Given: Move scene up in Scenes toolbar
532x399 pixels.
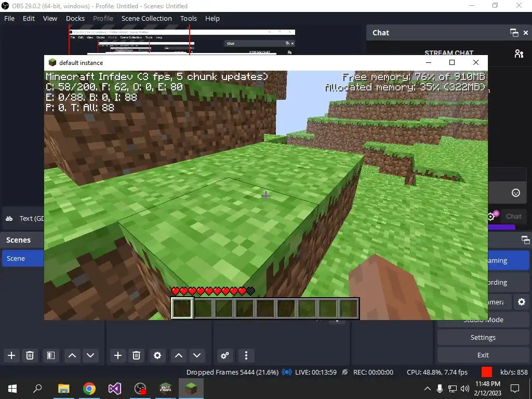Looking at the screenshot, I should point(72,355).
